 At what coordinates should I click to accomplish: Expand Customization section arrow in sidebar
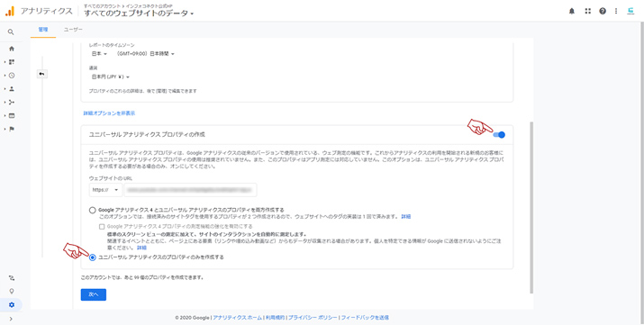tap(5, 62)
